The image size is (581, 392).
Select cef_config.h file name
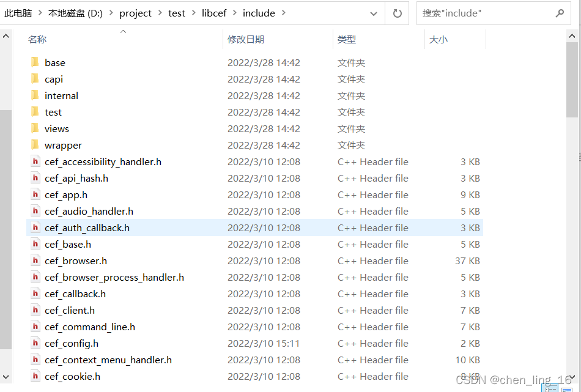pos(72,344)
